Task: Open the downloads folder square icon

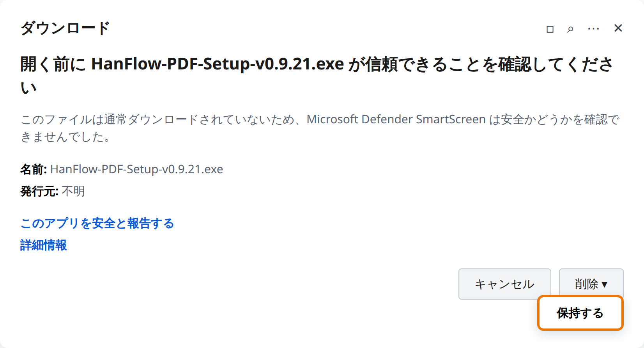Action: coord(550,29)
